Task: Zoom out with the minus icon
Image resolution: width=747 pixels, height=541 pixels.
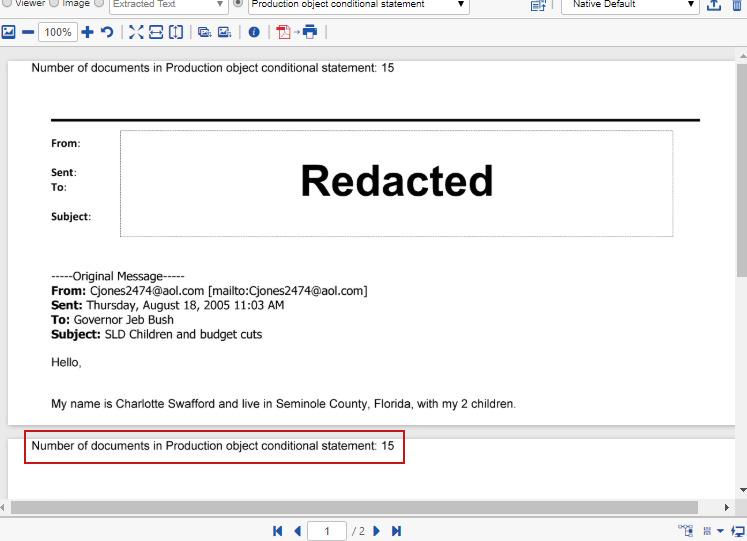Action: pyautogui.click(x=28, y=32)
